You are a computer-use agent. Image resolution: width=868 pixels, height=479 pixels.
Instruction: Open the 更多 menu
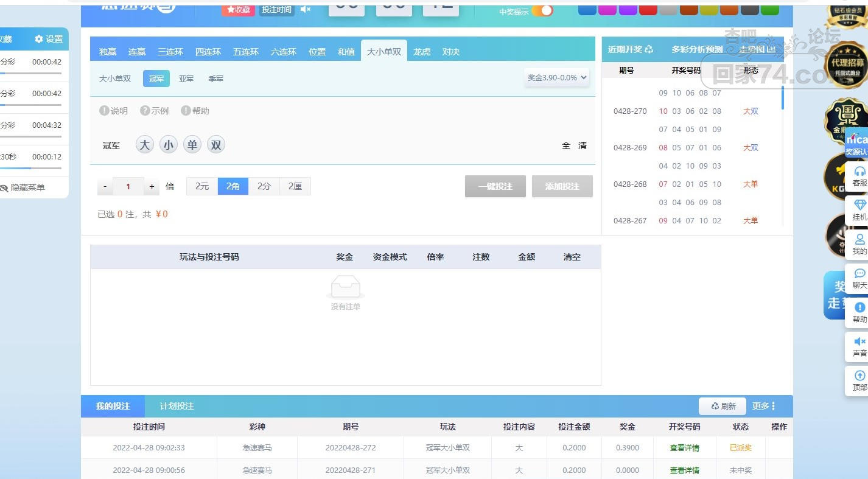tap(764, 406)
